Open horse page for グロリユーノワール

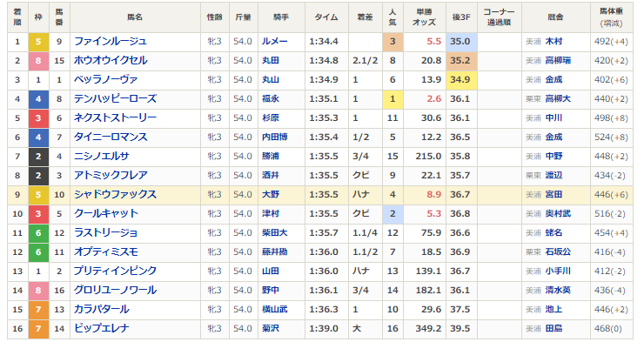[x=116, y=291]
